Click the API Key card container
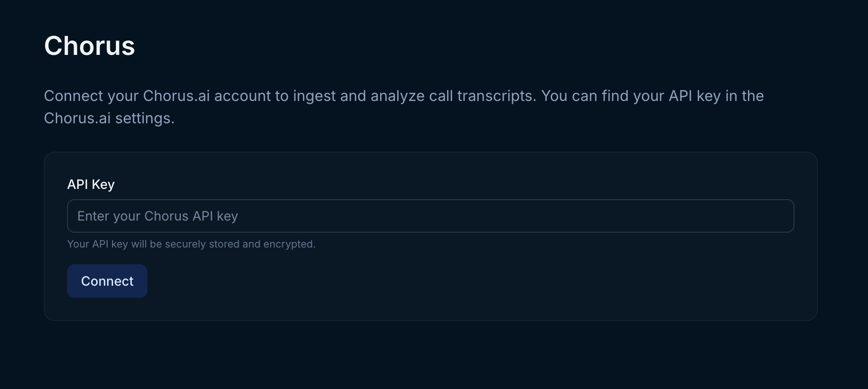This screenshot has height=389, width=868. (430, 235)
